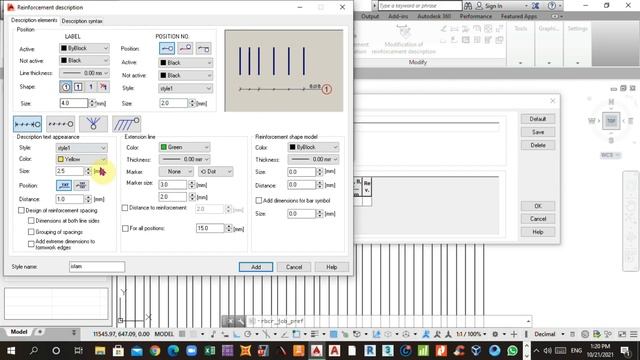This screenshot has height=360, width=640.
Task: Choose third position number placement icon
Action: click(x=204, y=49)
